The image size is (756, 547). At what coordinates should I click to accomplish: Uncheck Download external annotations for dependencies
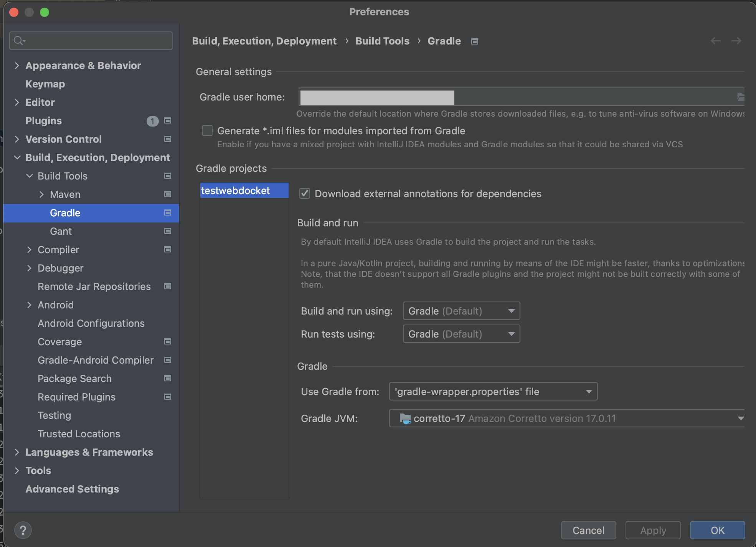pyautogui.click(x=305, y=194)
